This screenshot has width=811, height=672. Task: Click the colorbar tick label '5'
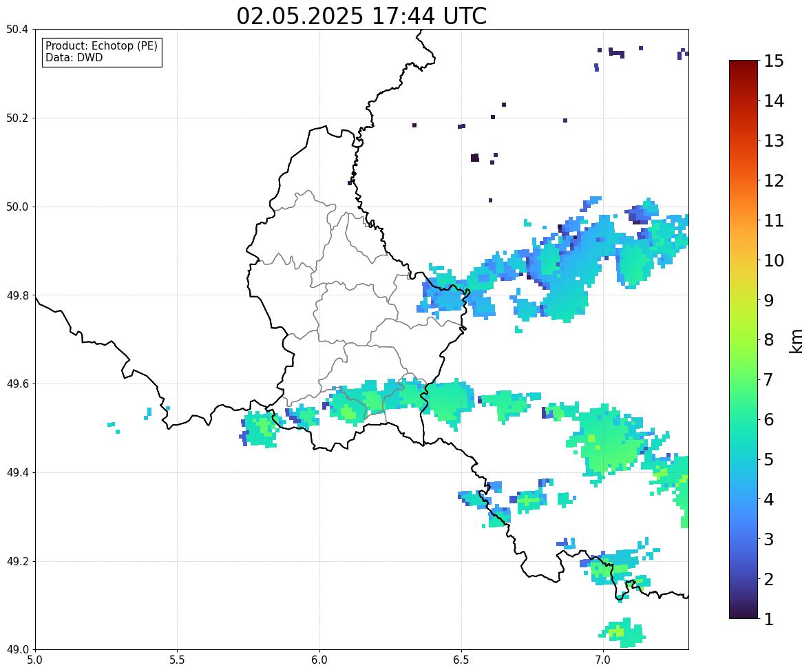tap(768, 459)
